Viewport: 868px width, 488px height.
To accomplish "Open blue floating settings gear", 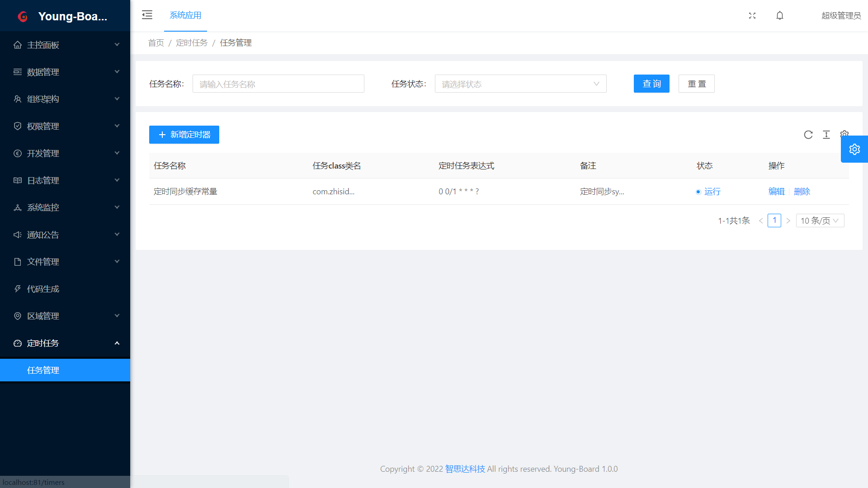I will tap(854, 149).
